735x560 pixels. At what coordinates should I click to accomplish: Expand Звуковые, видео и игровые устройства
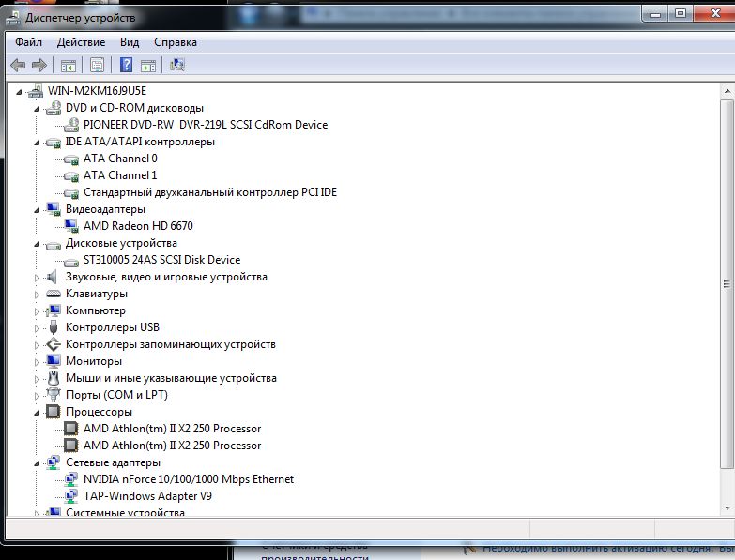[37, 278]
